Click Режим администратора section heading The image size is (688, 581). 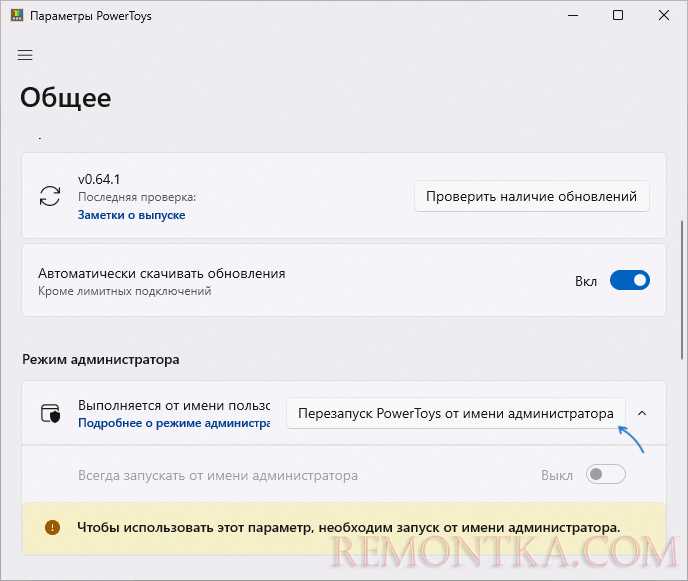[x=100, y=359]
